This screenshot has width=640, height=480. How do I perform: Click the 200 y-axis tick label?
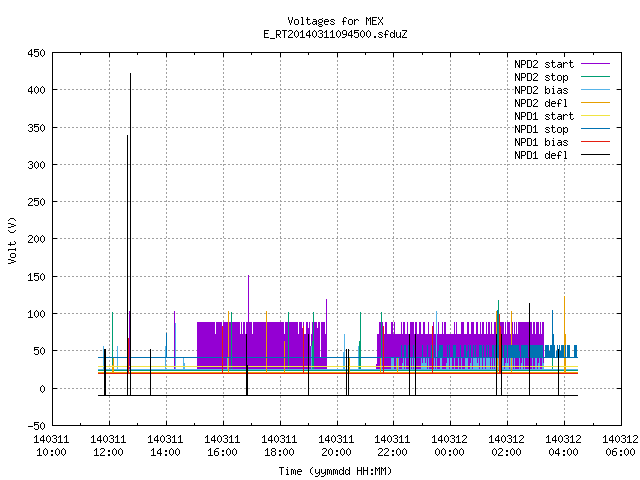pyautogui.click(x=36, y=239)
